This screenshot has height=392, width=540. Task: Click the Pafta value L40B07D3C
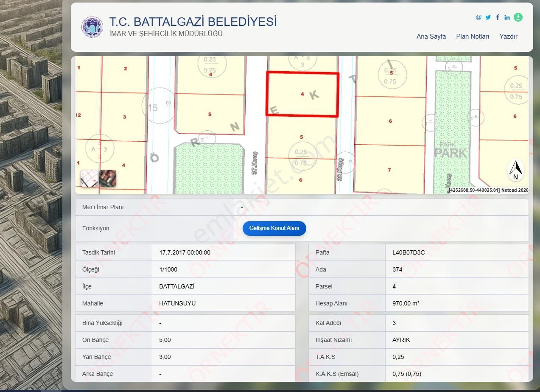point(408,252)
